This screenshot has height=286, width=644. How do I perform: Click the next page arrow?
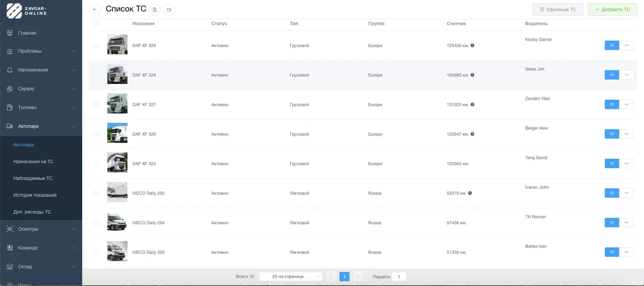pyautogui.click(x=358, y=276)
